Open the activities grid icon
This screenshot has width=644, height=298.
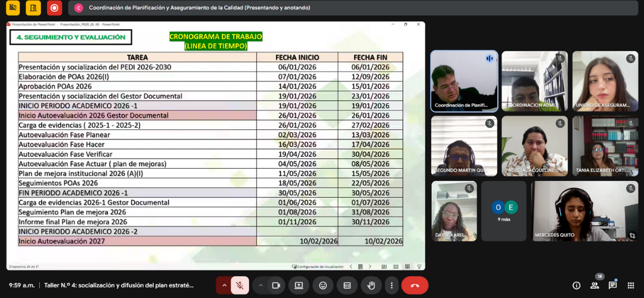[x=630, y=285]
